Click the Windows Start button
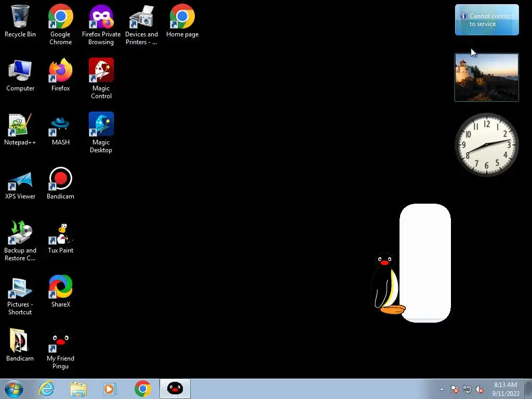Image resolution: width=532 pixels, height=399 pixels. coord(14,389)
